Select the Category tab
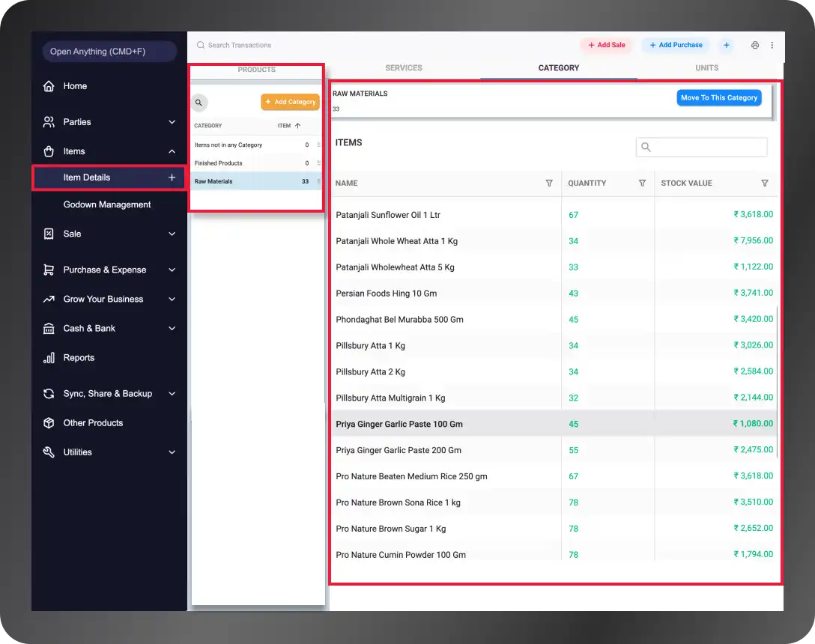The width and height of the screenshot is (815, 644). click(559, 68)
